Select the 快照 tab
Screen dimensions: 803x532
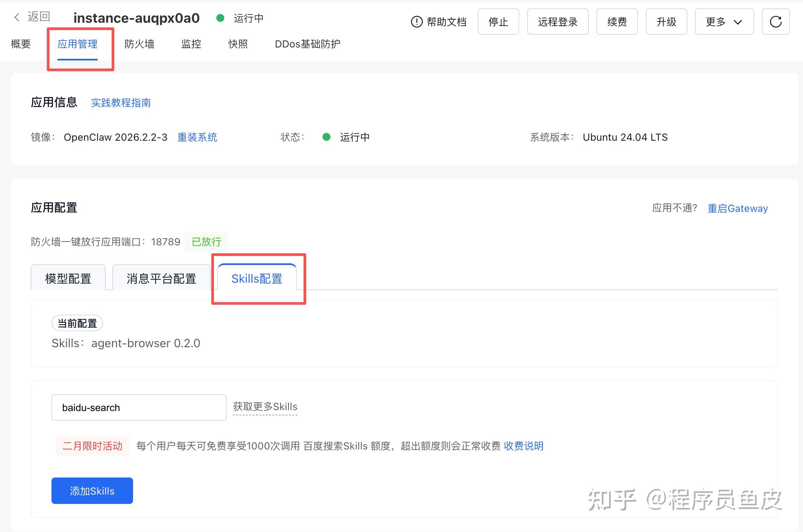(x=238, y=44)
